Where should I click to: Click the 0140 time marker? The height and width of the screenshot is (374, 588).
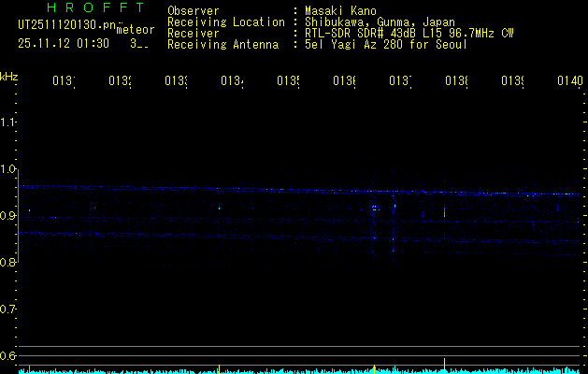click(569, 82)
